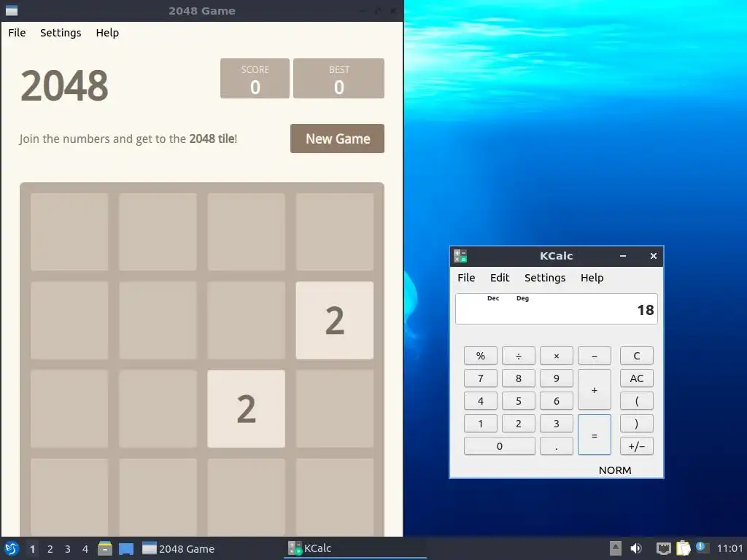Open the application launcher in the taskbar
747x560 pixels.
[x=12, y=548]
